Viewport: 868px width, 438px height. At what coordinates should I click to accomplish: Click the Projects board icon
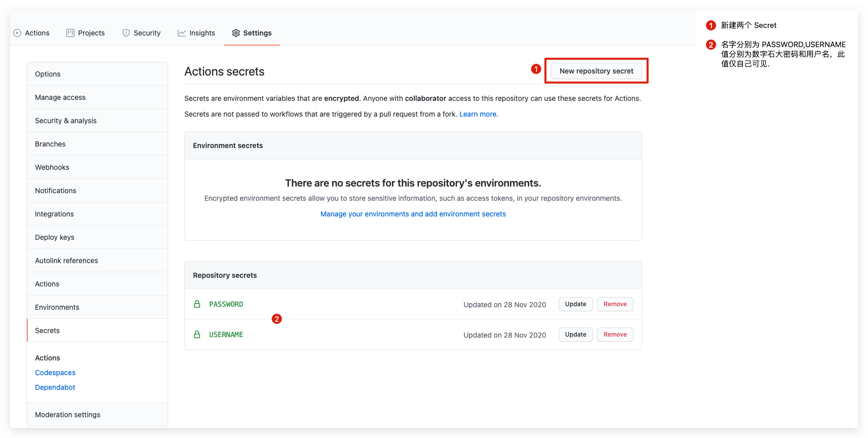(x=70, y=33)
